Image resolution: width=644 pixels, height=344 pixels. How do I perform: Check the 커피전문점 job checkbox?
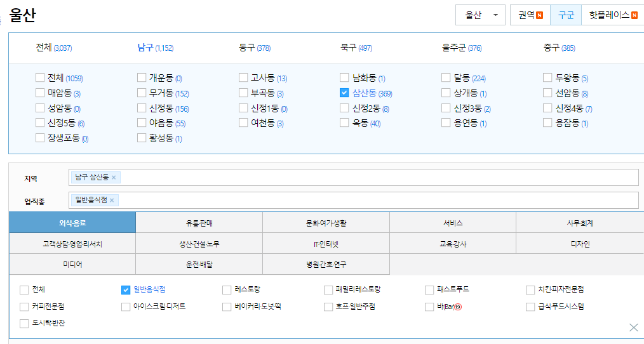pyautogui.click(x=24, y=307)
